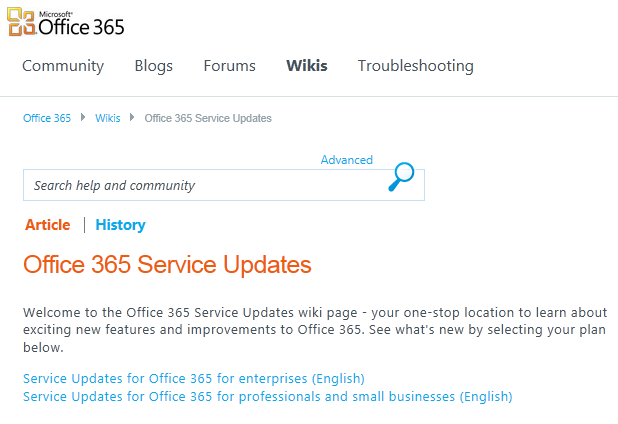Screen dimensions: 618x424
Task: Click the Office 365 breadcrumb link
Action: coord(47,118)
